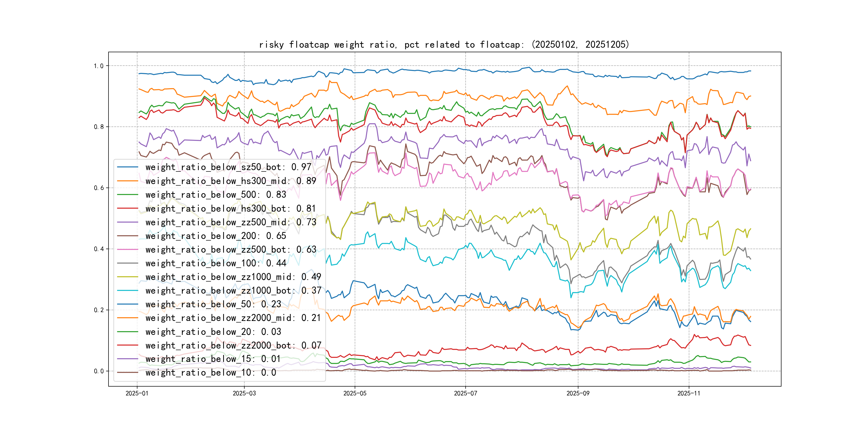Click legend label weight_ratio_below_hs300_mid
The width and height of the screenshot is (868, 434).
point(230,181)
